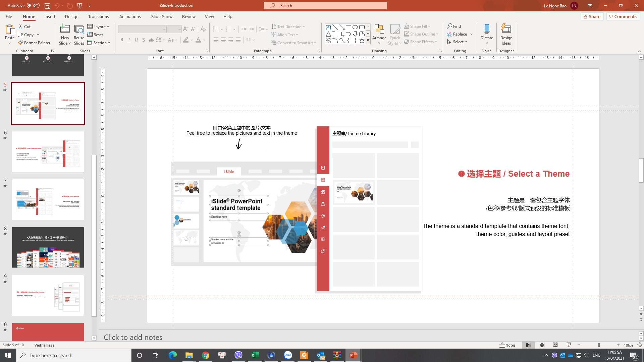Click the Search box in title bar
The width and height of the screenshot is (644, 362).
(x=325, y=6)
